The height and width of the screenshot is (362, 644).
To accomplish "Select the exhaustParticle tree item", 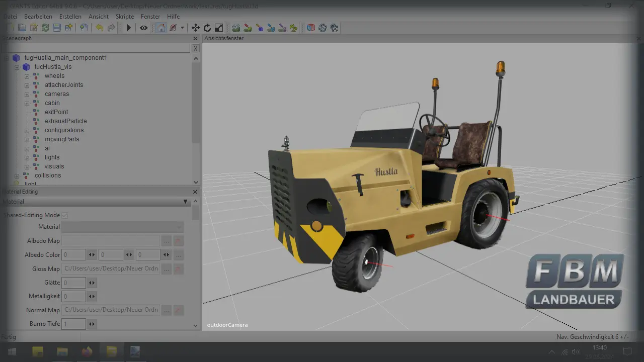I will click(x=65, y=121).
